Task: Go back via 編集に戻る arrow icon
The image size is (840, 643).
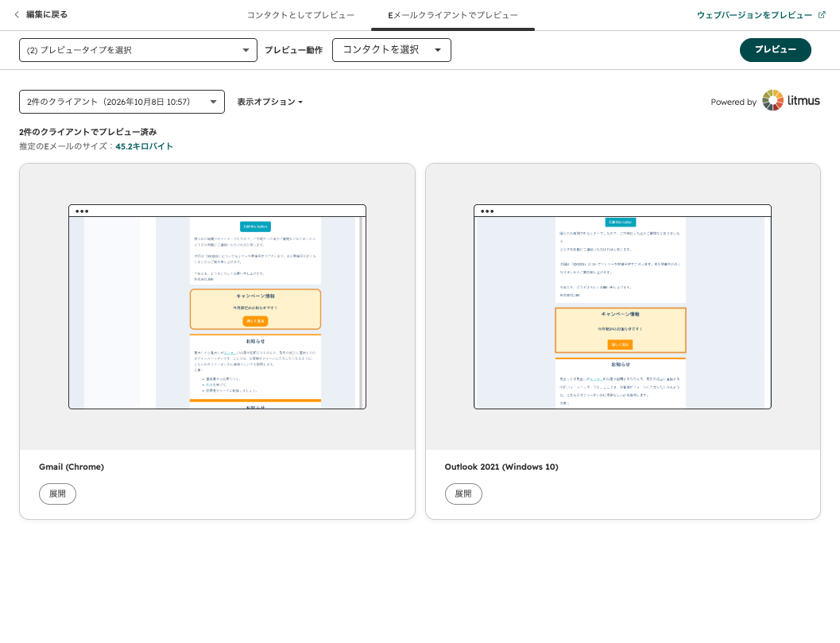Action: point(17,14)
